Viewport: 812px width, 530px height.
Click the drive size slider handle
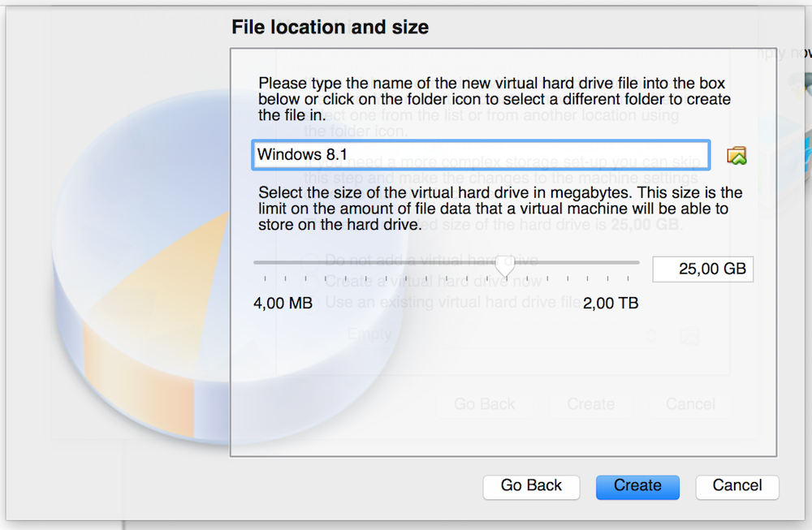[x=505, y=266]
